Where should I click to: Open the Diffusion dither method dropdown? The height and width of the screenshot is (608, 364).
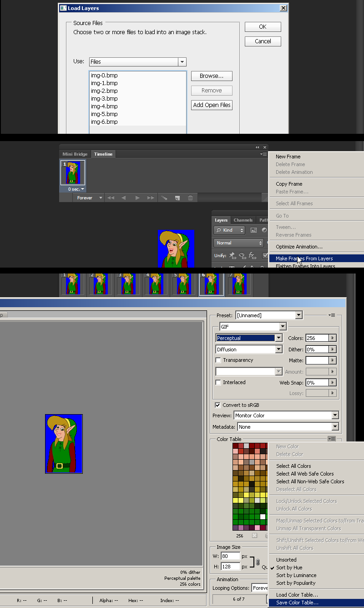278,350
